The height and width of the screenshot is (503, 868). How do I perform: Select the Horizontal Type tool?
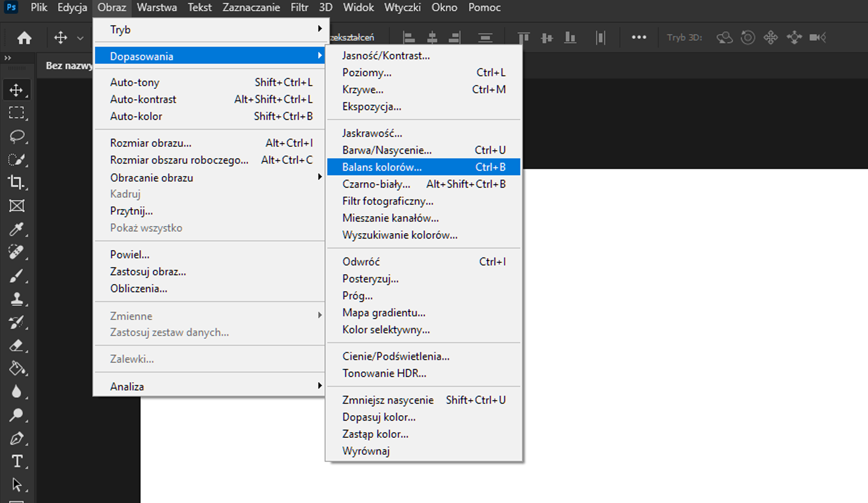pyautogui.click(x=16, y=461)
